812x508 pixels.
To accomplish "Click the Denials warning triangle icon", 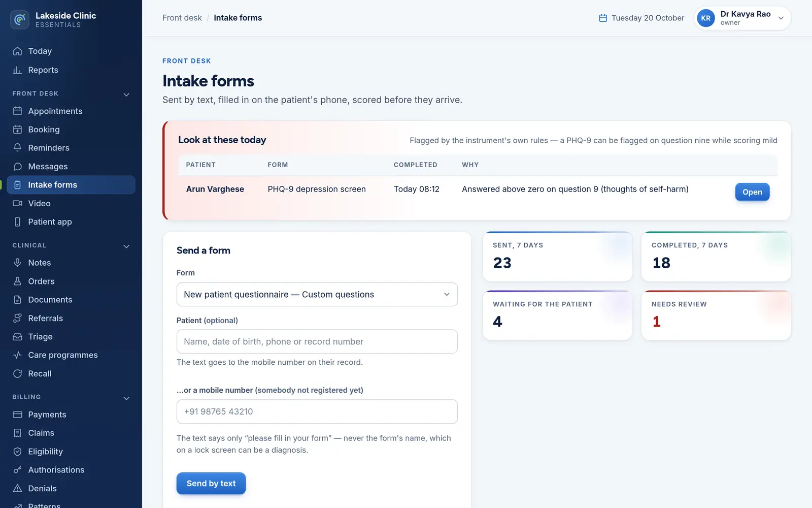I will 17,489.
